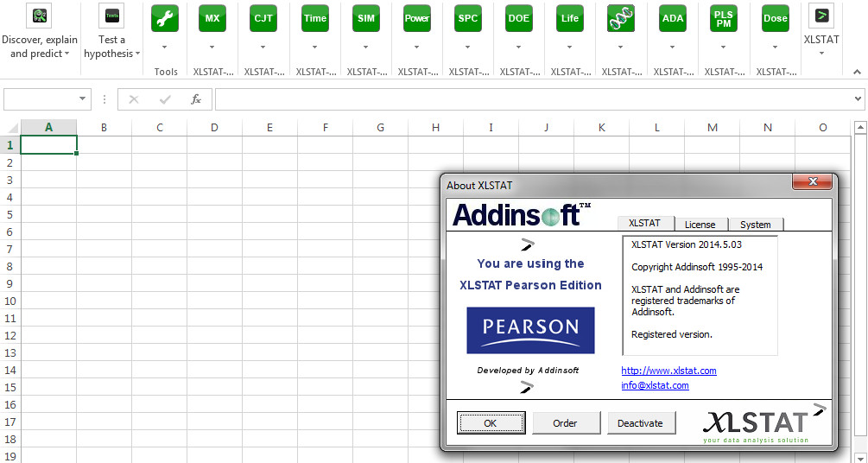This screenshot has width=868, height=463.
Task: Click the Order button
Action: tap(565, 423)
